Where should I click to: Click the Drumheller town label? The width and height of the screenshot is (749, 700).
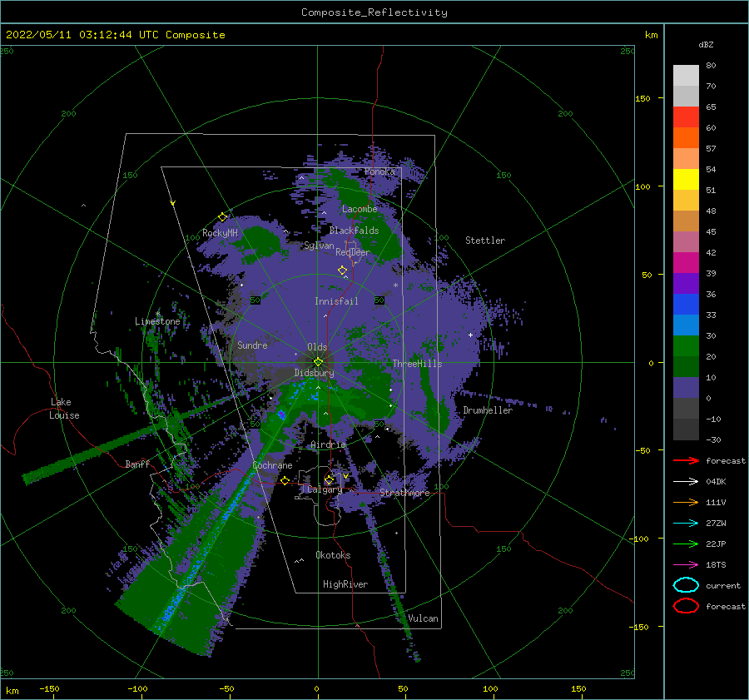[488, 410]
